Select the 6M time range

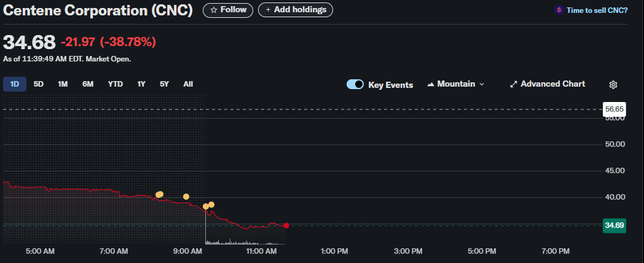pos(88,84)
